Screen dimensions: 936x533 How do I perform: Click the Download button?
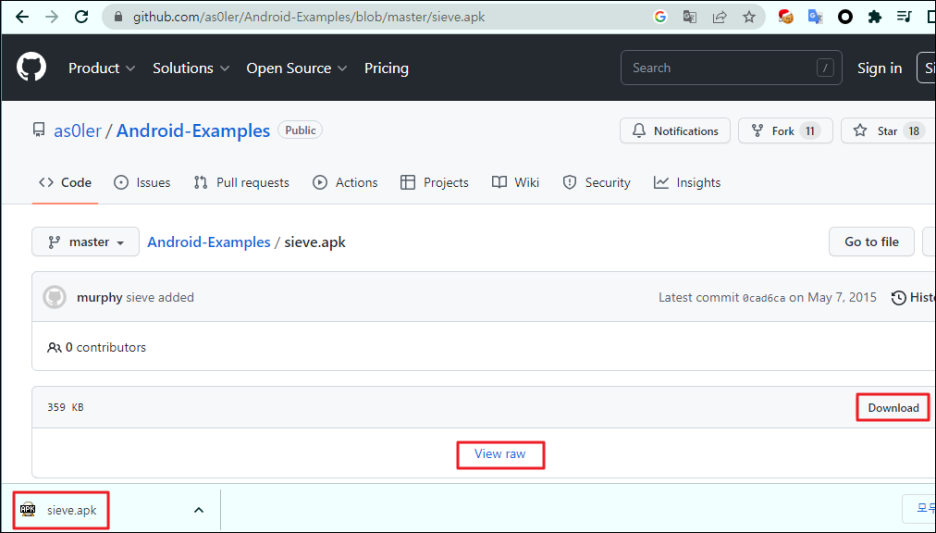point(893,408)
